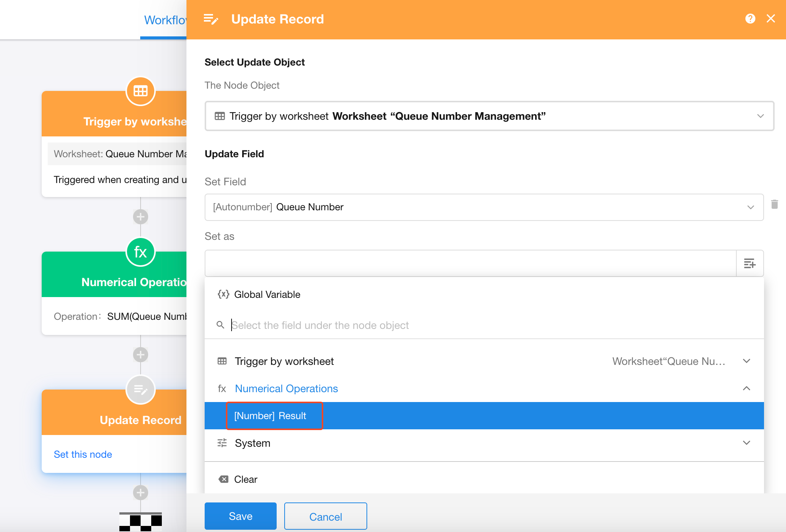Click the green fx Numerical Operation icon
Viewport: 786px width, 532px height.
(140, 252)
